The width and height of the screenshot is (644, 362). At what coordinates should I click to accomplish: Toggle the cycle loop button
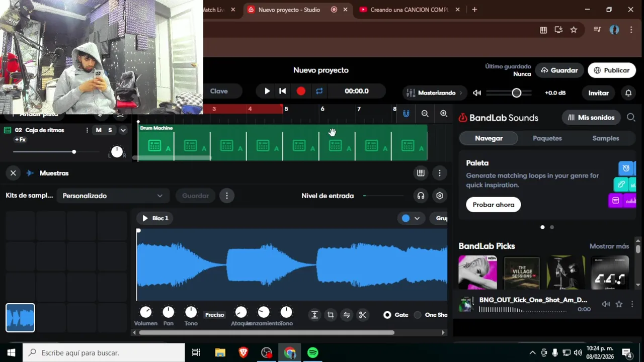319,91
